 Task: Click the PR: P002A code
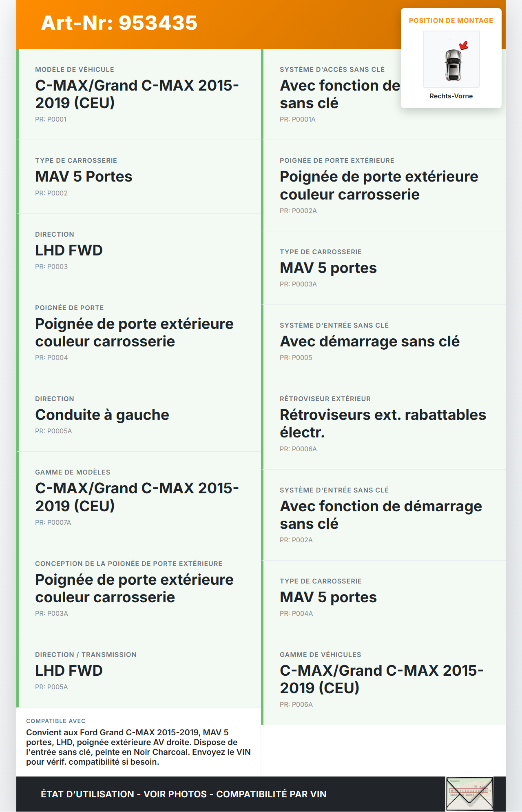(296, 540)
